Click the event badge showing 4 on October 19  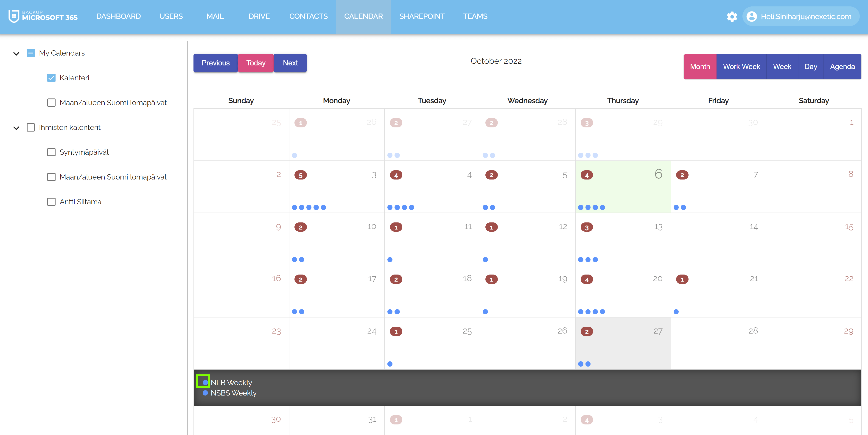coord(587,279)
